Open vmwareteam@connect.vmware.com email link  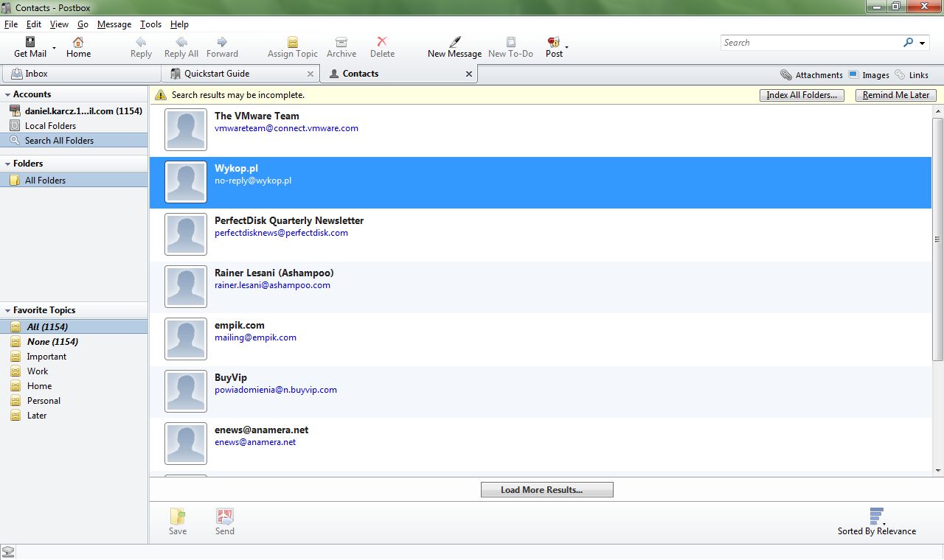(x=286, y=128)
